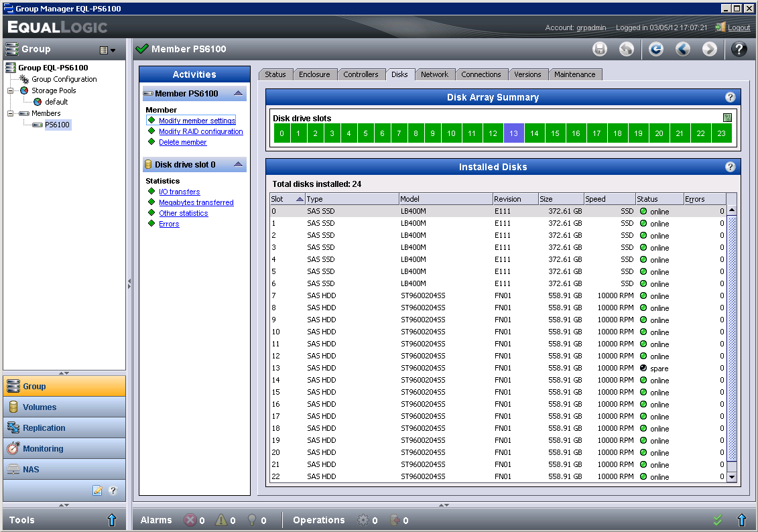Viewport: 758px width, 532px height.
Task: Switch to the Maintenance tab
Action: pos(575,74)
